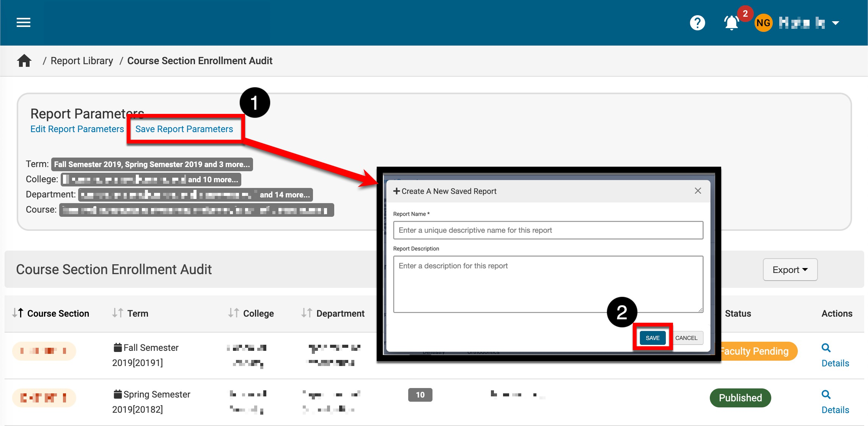Expand the user account dropdown arrow
The height and width of the screenshot is (426, 868).
[x=835, y=23]
